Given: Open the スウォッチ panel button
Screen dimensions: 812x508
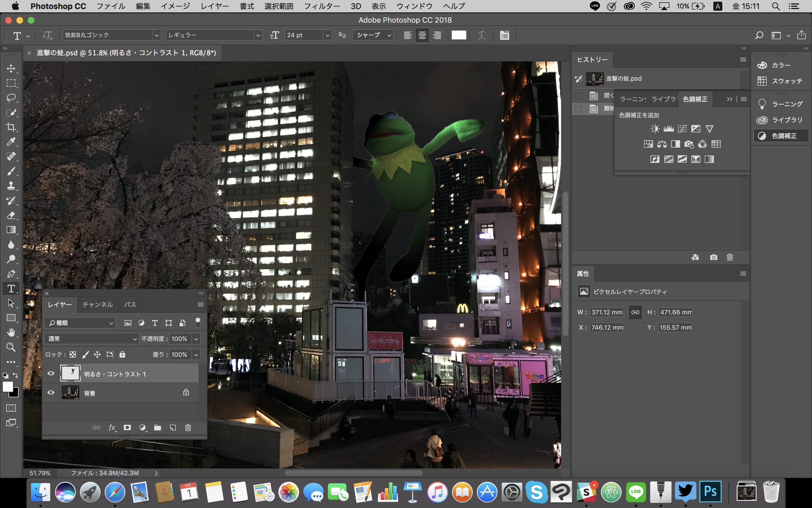Looking at the screenshot, I should [x=781, y=81].
